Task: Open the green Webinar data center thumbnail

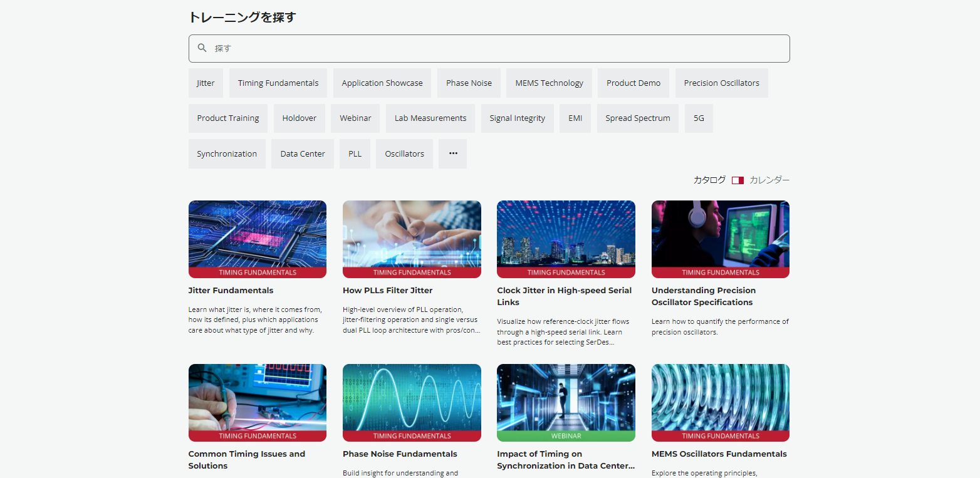Action: (566, 398)
